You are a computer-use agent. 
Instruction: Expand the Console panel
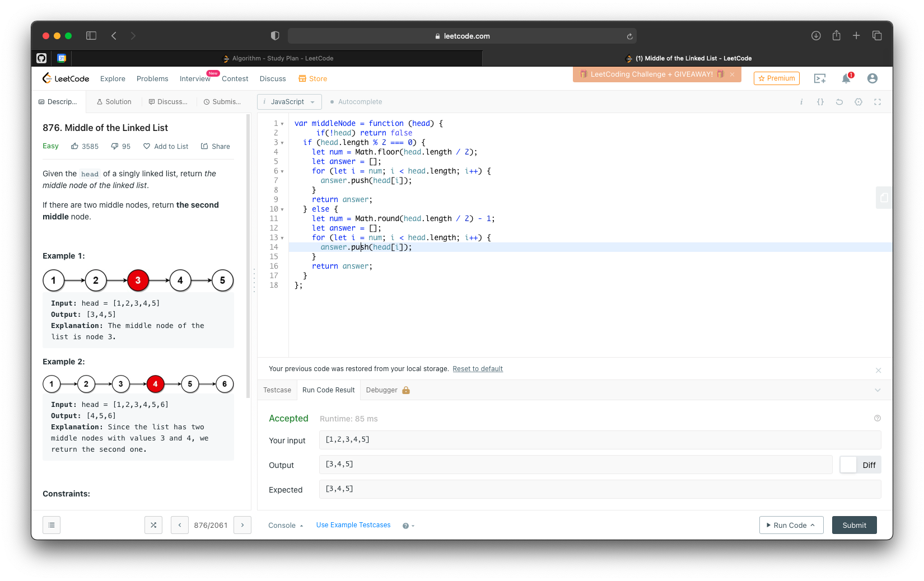[x=286, y=526]
